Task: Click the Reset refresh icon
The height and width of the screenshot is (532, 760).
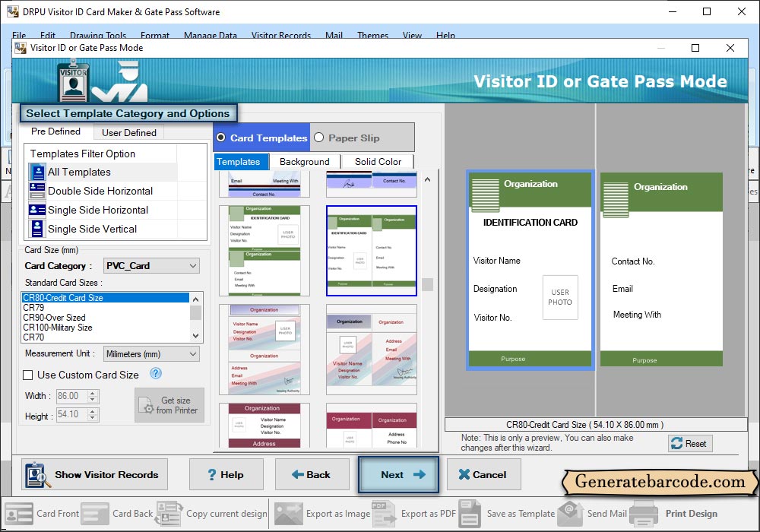Action: tap(676, 443)
